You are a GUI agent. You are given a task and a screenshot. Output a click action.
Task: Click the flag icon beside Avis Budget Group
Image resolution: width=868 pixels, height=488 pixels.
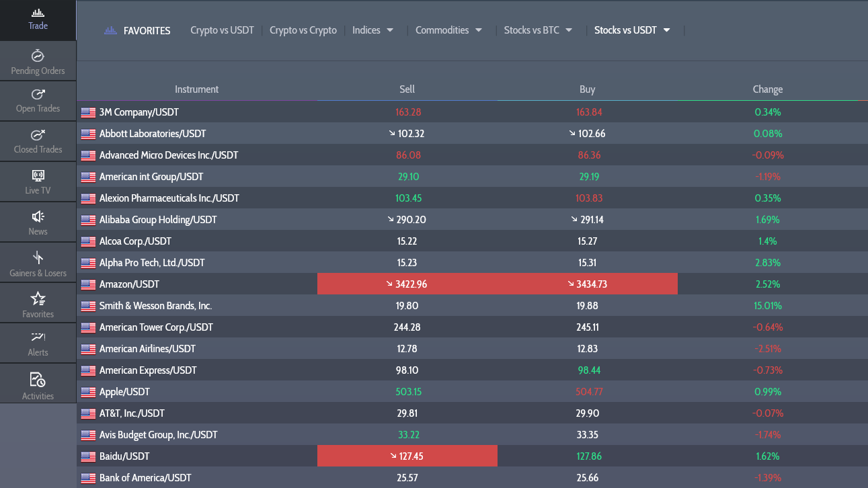88,435
